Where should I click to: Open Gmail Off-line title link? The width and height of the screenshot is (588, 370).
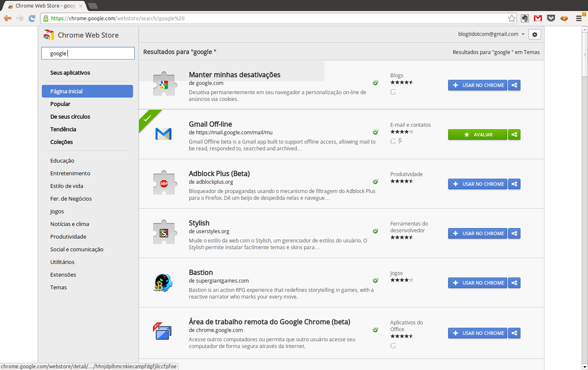coord(210,124)
